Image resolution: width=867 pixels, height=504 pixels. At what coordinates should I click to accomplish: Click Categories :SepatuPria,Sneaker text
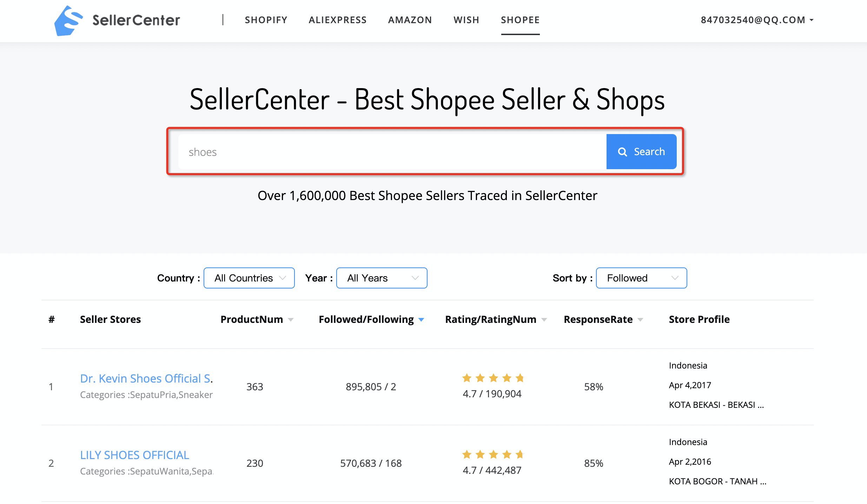pyautogui.click(x=146, y=395)
